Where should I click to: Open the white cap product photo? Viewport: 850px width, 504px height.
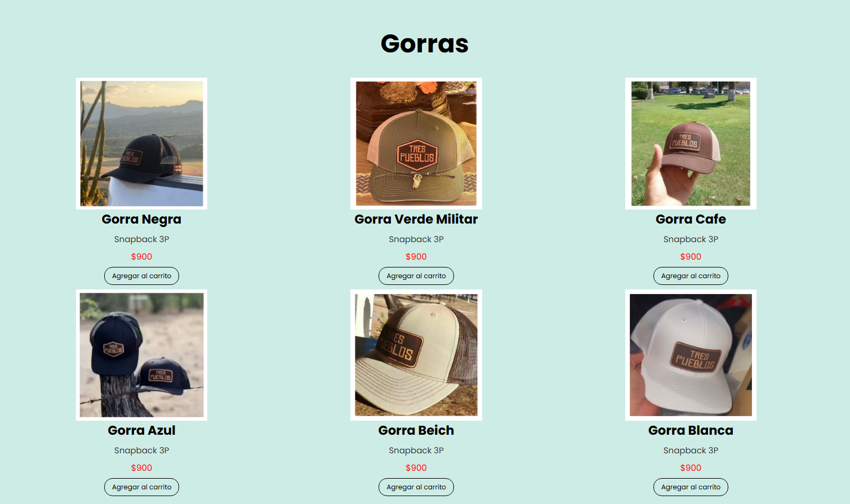coord(691,355)
